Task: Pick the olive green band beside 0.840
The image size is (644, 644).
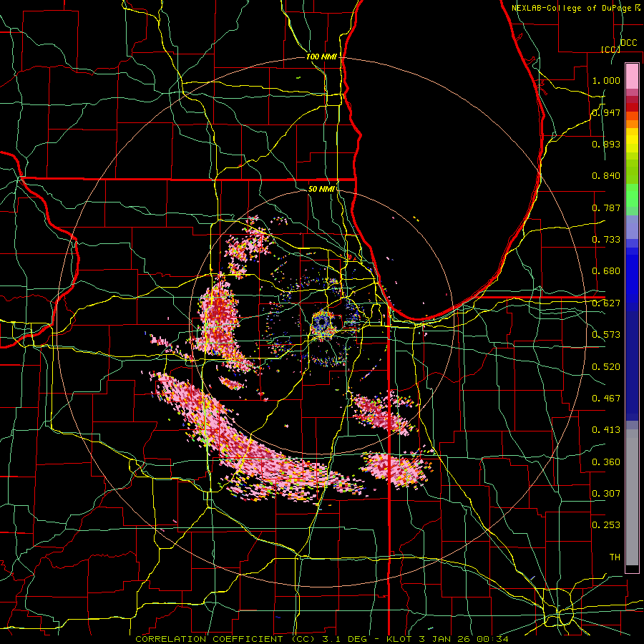Action: click(632, 172)
